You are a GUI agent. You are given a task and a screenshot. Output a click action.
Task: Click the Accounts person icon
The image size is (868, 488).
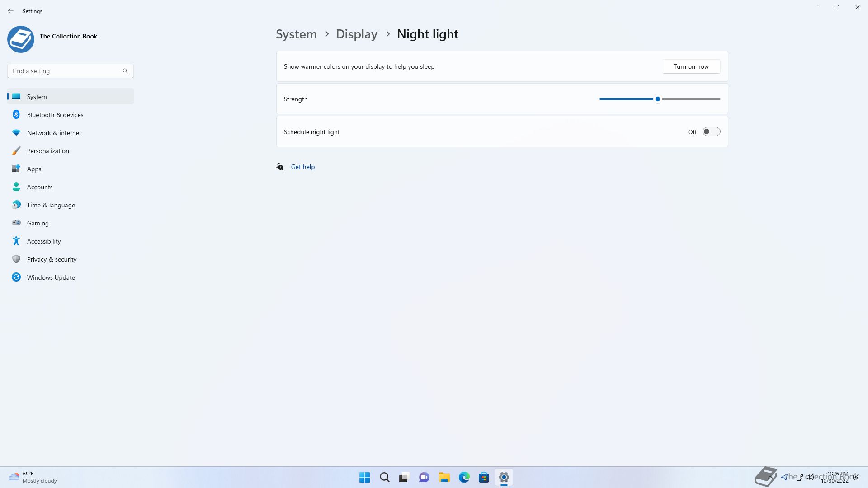[x=16, y=187]
